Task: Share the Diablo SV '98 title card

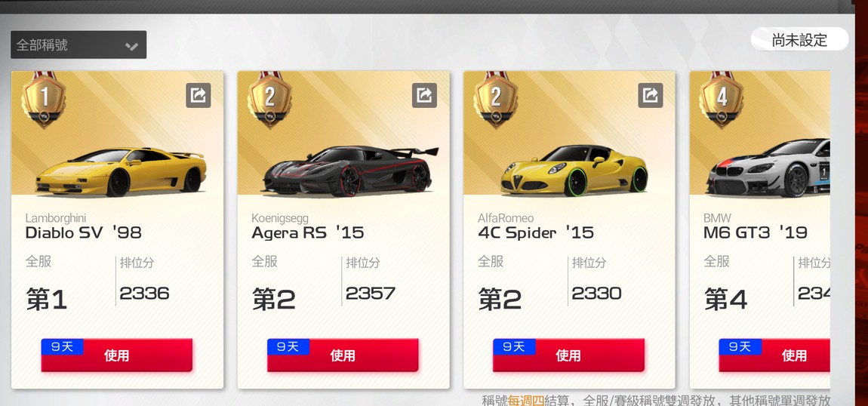Action: coord(199,95)
